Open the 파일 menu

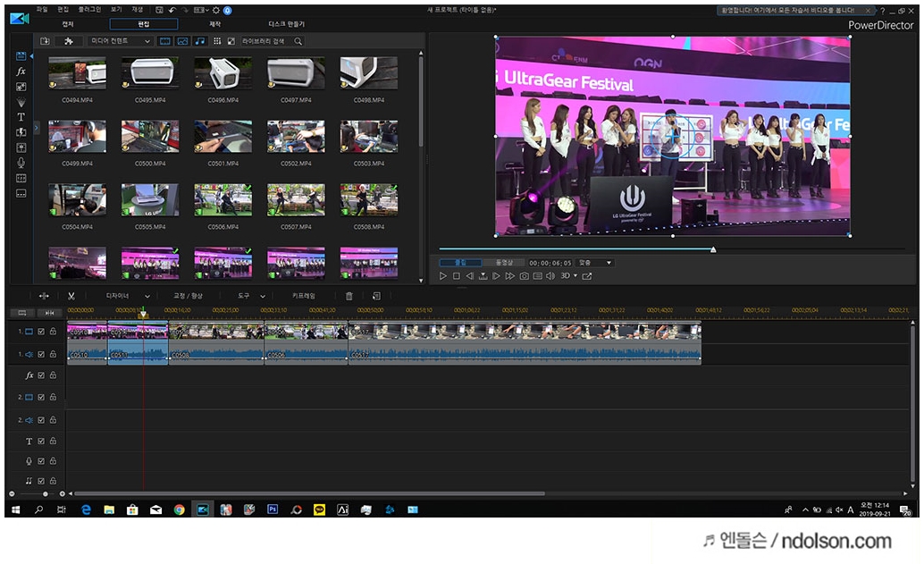point(42,10)
